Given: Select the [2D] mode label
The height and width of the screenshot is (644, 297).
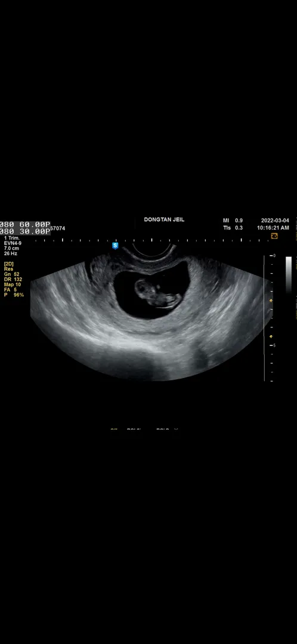Looking at the screenshot, I should tap(8, 264).
